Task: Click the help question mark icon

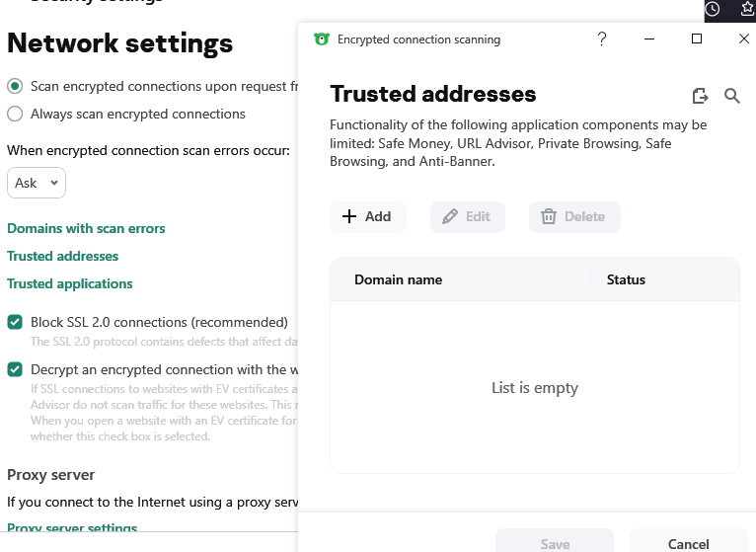Action: click(x=602, y=39)
